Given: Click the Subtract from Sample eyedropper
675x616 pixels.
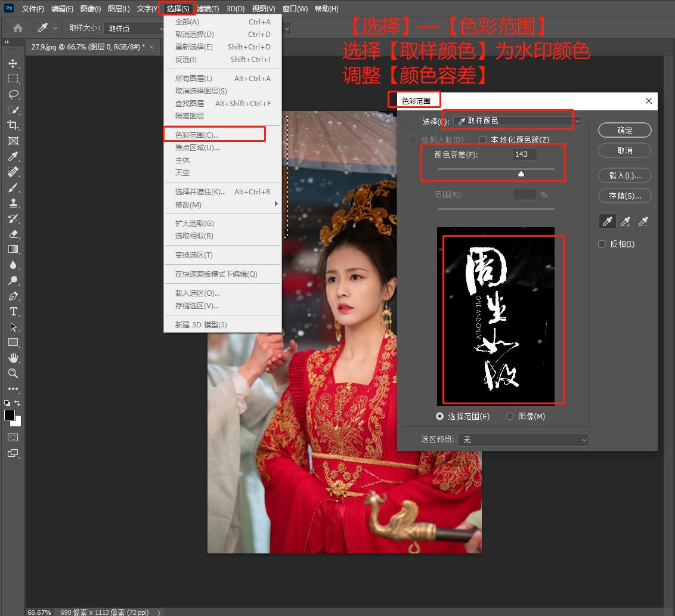Looking at the screenshot, I should 643,222.
